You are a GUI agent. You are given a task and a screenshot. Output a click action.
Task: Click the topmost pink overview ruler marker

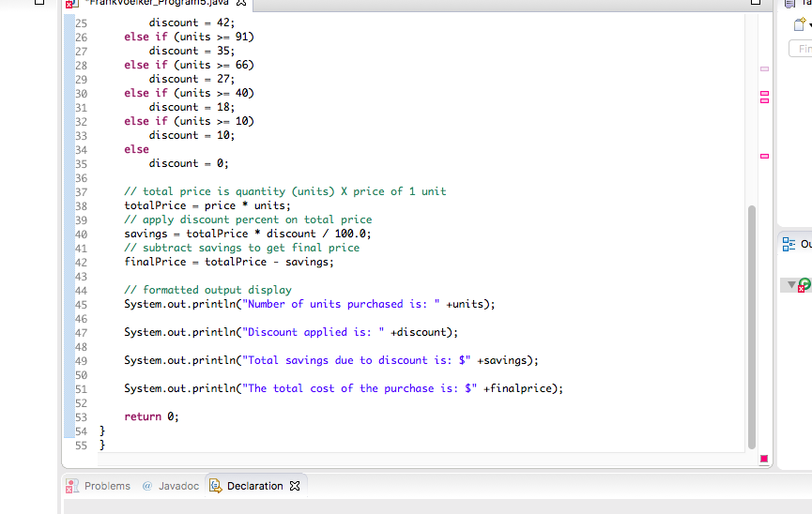click(764, 68)
